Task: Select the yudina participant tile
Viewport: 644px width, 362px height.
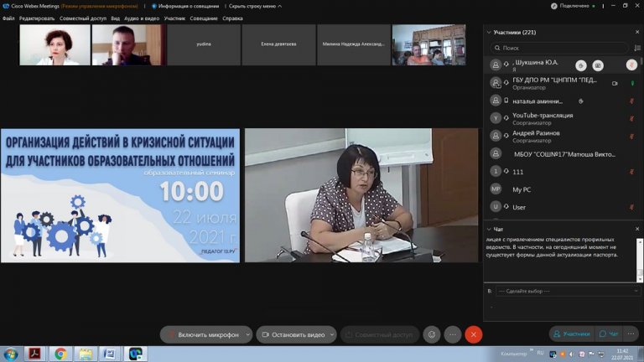Action: 204,44
